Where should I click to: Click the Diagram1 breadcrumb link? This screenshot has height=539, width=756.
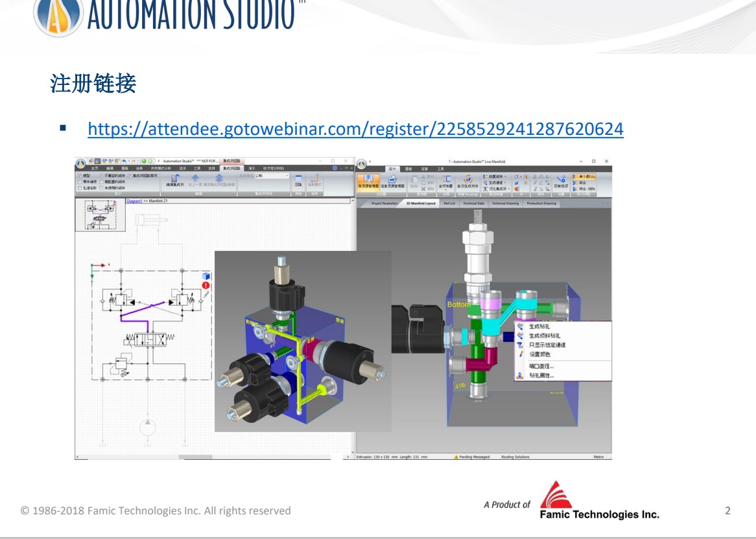[x=134, y=201]
